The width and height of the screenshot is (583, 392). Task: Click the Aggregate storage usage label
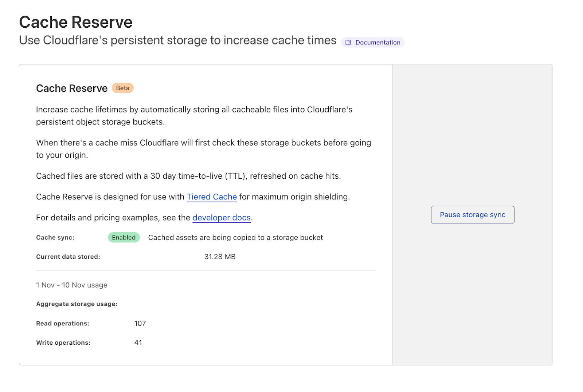tap(77, 304)
